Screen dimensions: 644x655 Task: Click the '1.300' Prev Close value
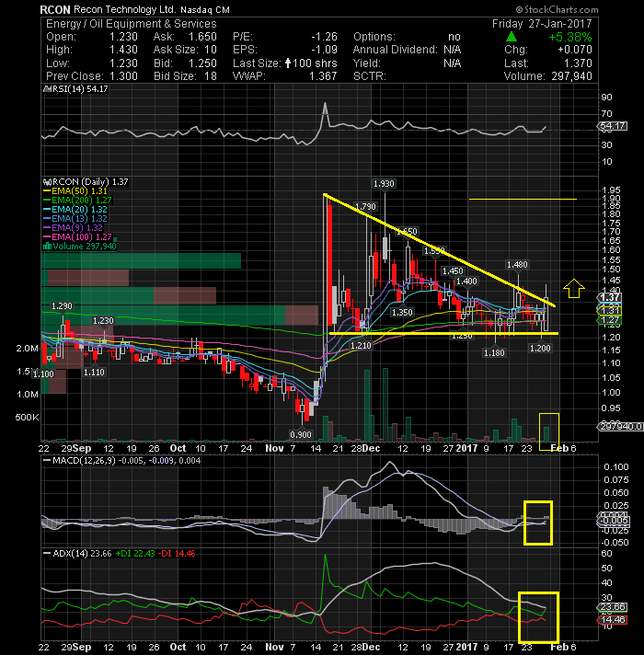123,76
